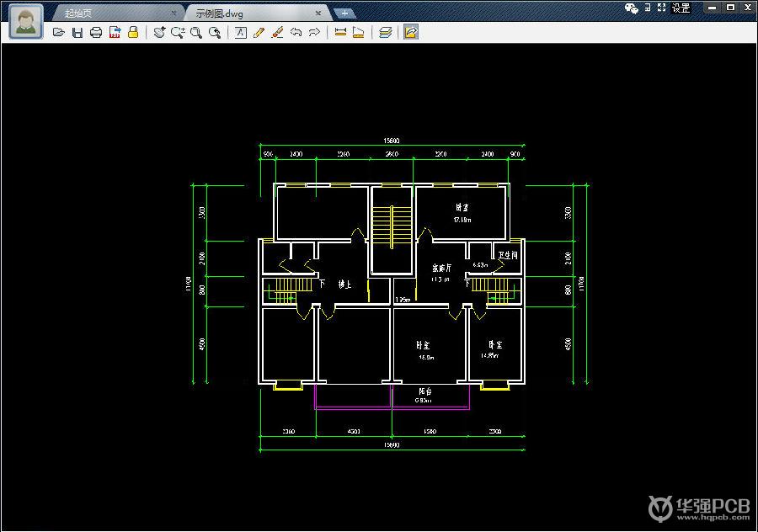Click the user avatar profile picture
Image resolution: width=758 pixels, height=532 pixels.
pos(27,21)
